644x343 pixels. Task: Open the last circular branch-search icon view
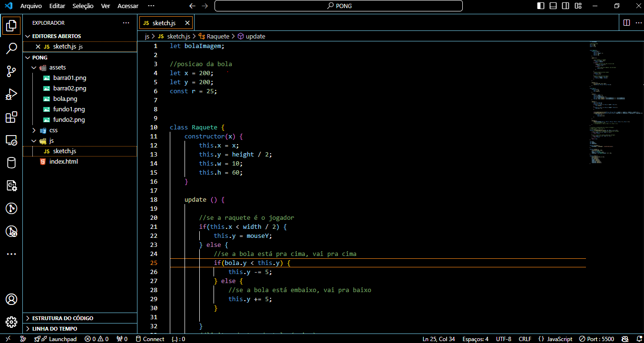11,231
